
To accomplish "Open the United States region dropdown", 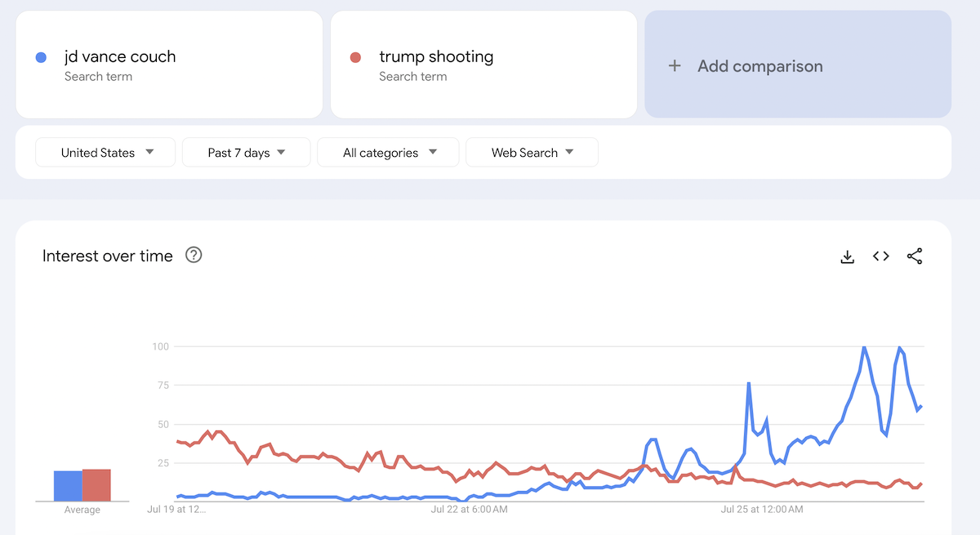I will 105,153.
